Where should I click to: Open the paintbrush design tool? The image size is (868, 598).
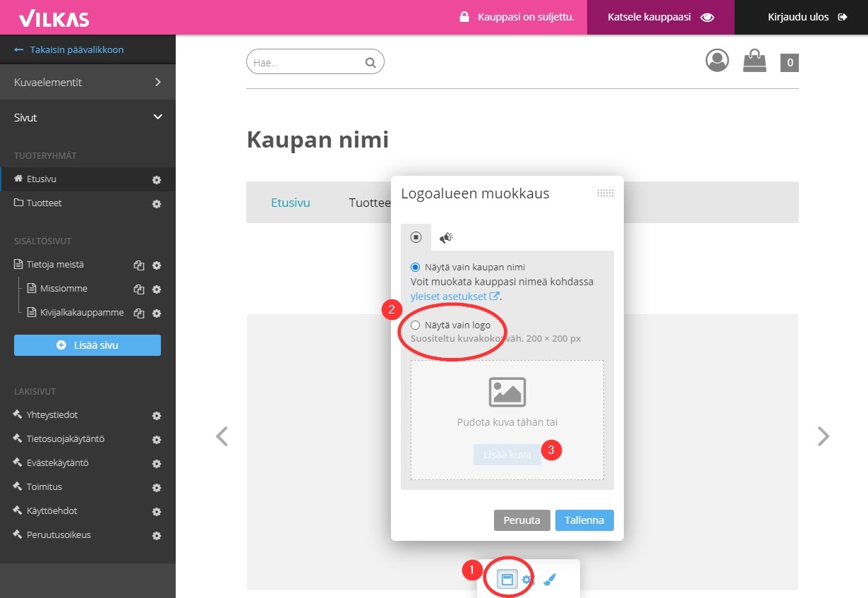(x=551, y=580)
